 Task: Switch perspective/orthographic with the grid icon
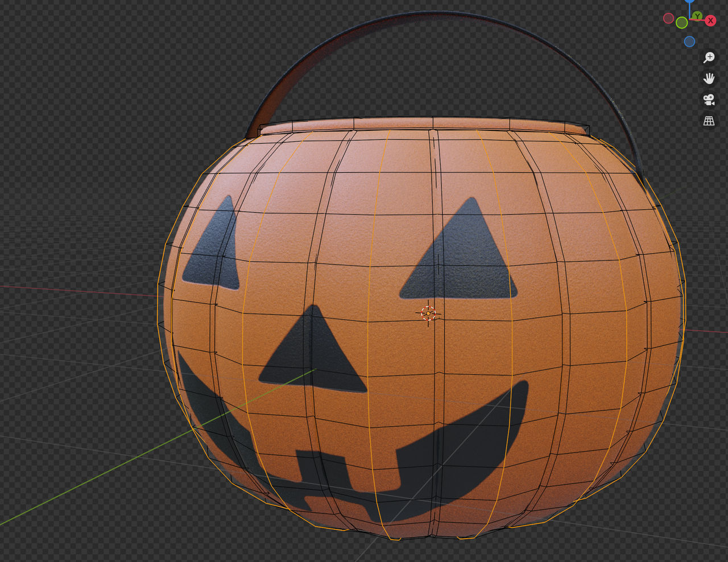point(709,121)
